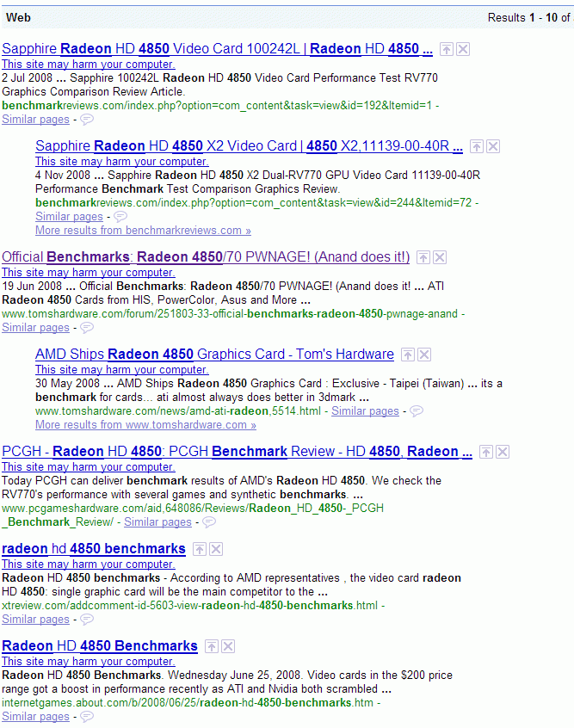574x728 pixels.
Task: Click xtreview.com addcomment green URL
Action: point(189,606)
